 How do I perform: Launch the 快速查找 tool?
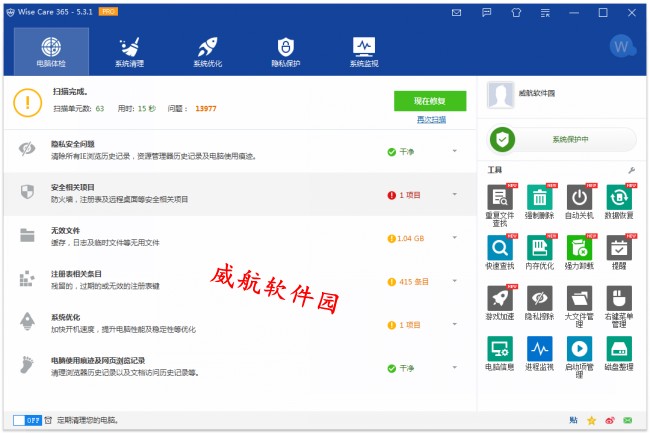(x=500, y=252)
